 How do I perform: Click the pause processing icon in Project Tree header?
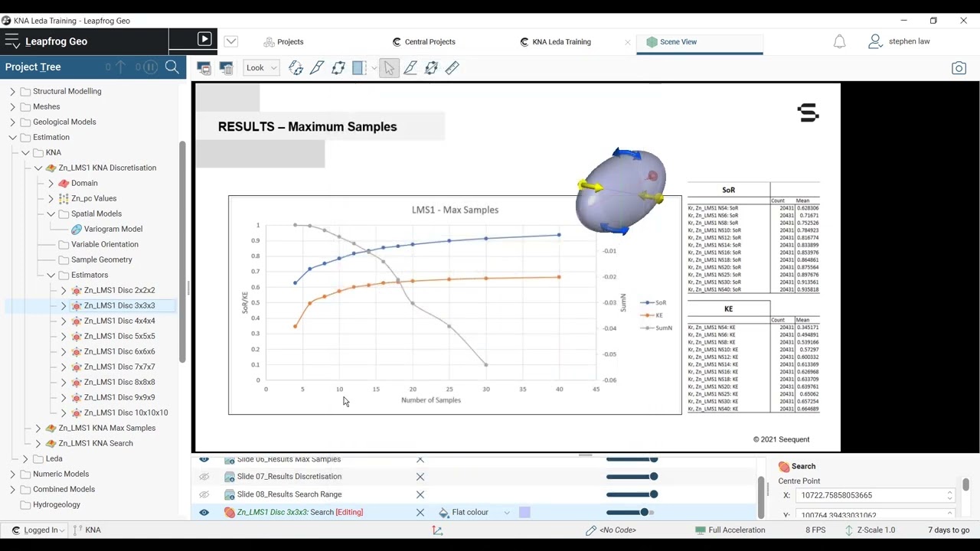point(150,67)
